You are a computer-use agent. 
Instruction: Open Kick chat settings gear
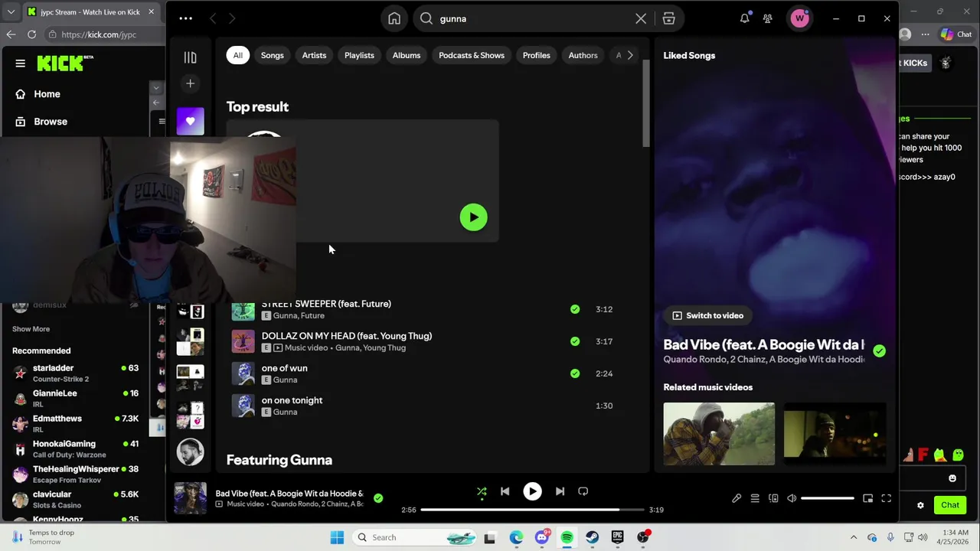point(920,505)
